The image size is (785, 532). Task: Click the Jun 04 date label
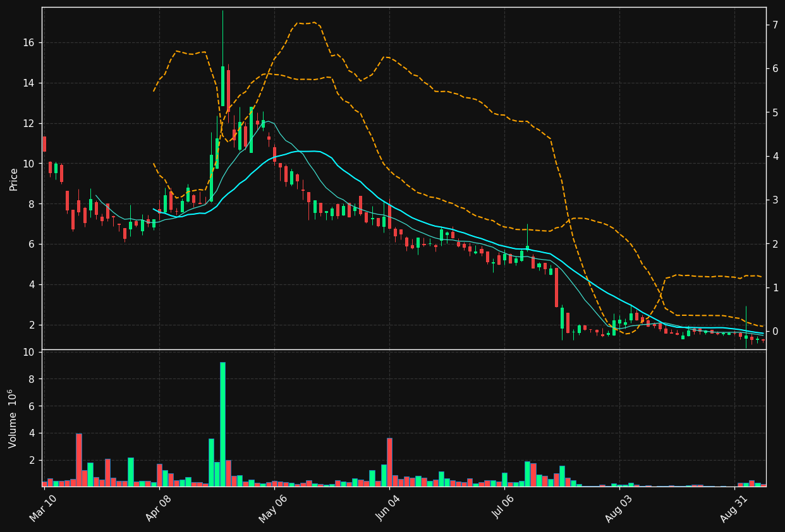point(388,508)
